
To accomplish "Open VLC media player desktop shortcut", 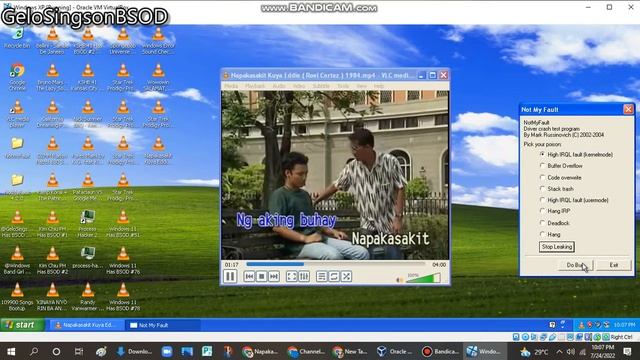I will [x=17, y=114].
